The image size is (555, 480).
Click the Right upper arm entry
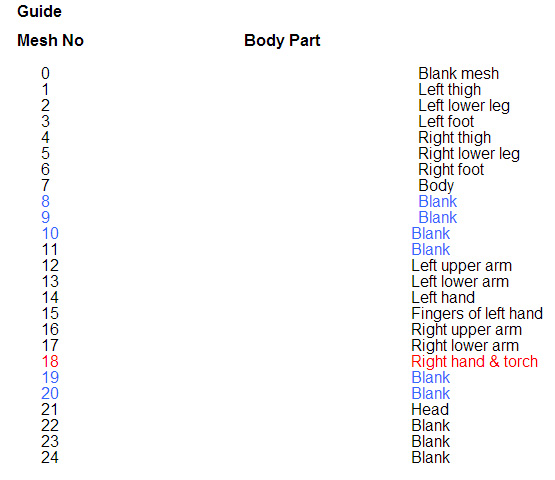(467, 330)
